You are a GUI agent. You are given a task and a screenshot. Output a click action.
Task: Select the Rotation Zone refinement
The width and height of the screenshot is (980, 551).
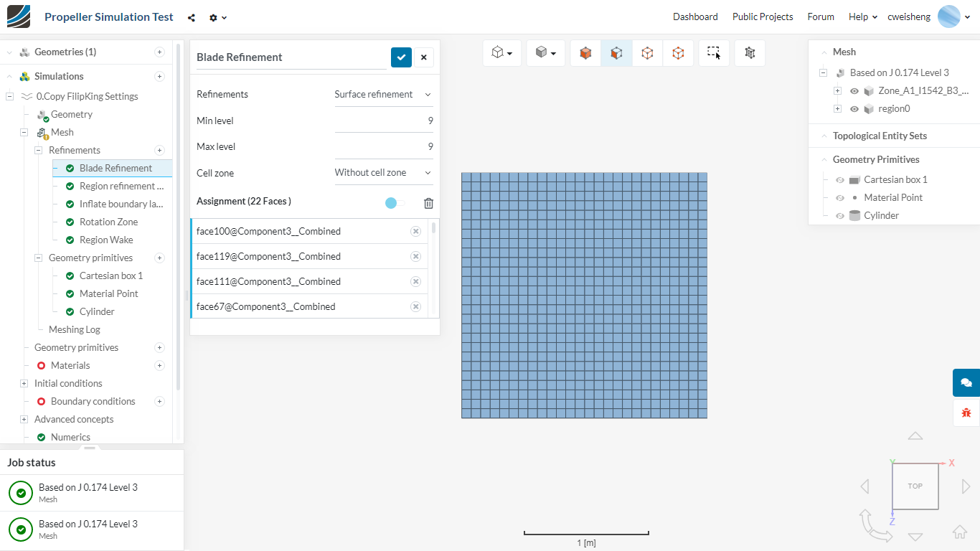pyautogui.click(x=108, y=222)
